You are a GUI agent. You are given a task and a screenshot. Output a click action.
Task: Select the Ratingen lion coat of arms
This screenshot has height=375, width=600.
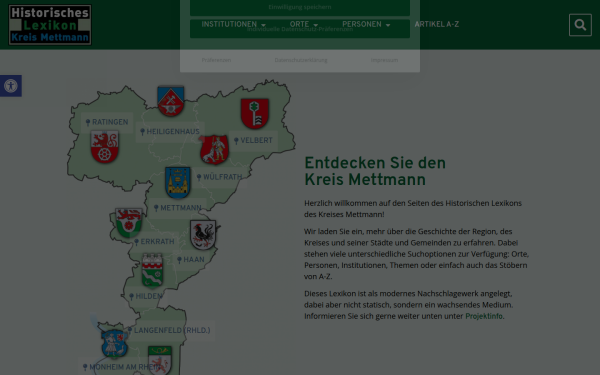coord(104,147)
